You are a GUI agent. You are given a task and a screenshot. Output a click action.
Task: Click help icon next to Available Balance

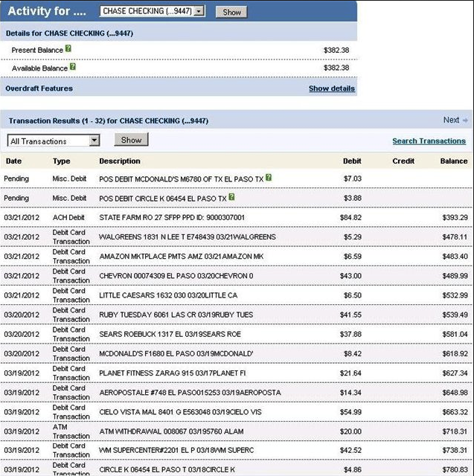(73, 67)
